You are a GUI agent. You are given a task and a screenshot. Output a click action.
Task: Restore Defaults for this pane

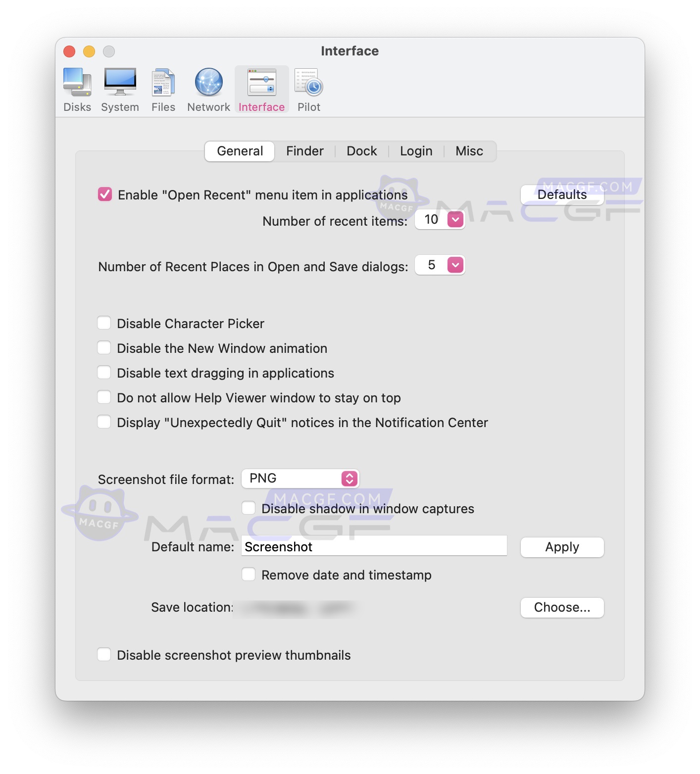562,194
